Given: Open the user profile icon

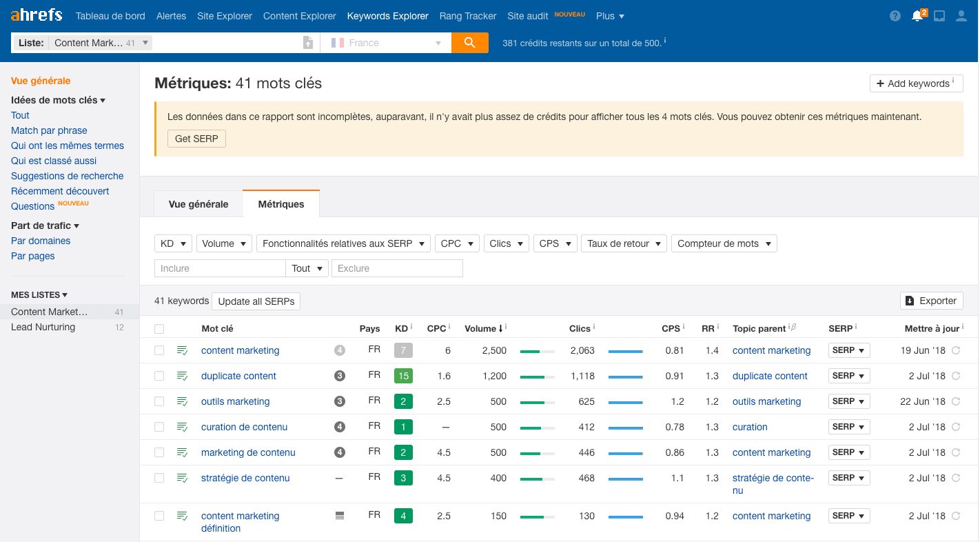Looking at the screenshot, I should pyautogui.click(x=961, y=16).
